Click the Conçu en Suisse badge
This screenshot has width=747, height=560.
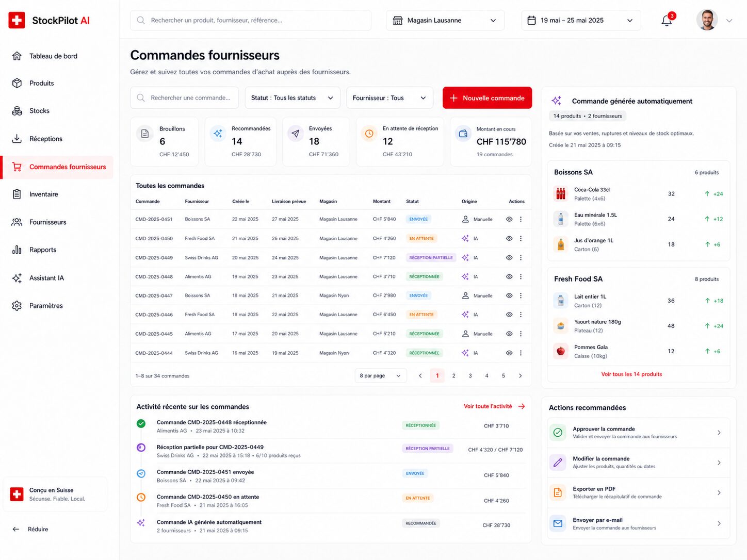click(55, 494)
